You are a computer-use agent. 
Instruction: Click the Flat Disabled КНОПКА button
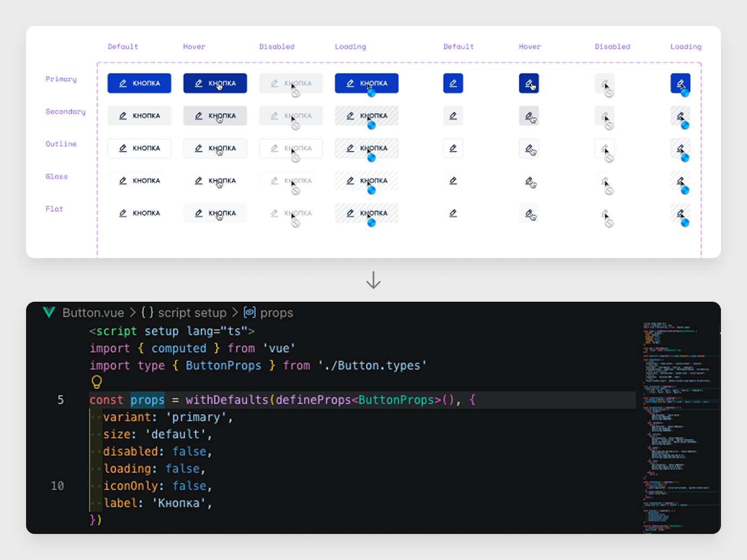click(x=291, y=213)
